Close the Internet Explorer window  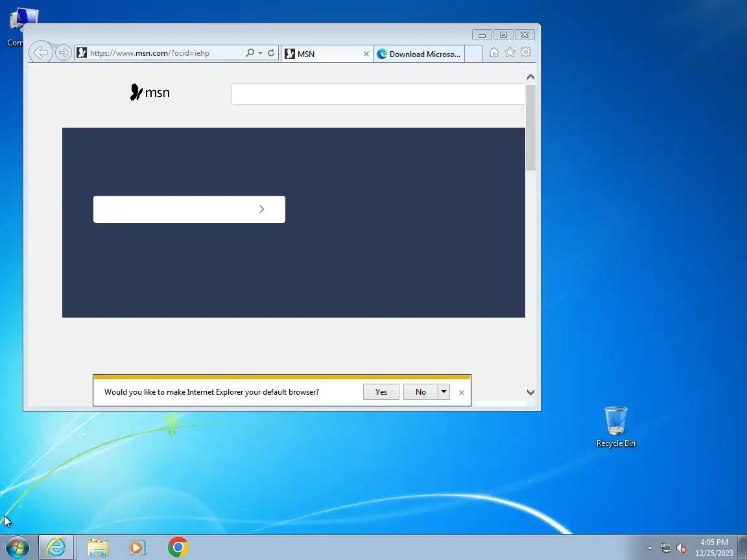pos(525,35)
